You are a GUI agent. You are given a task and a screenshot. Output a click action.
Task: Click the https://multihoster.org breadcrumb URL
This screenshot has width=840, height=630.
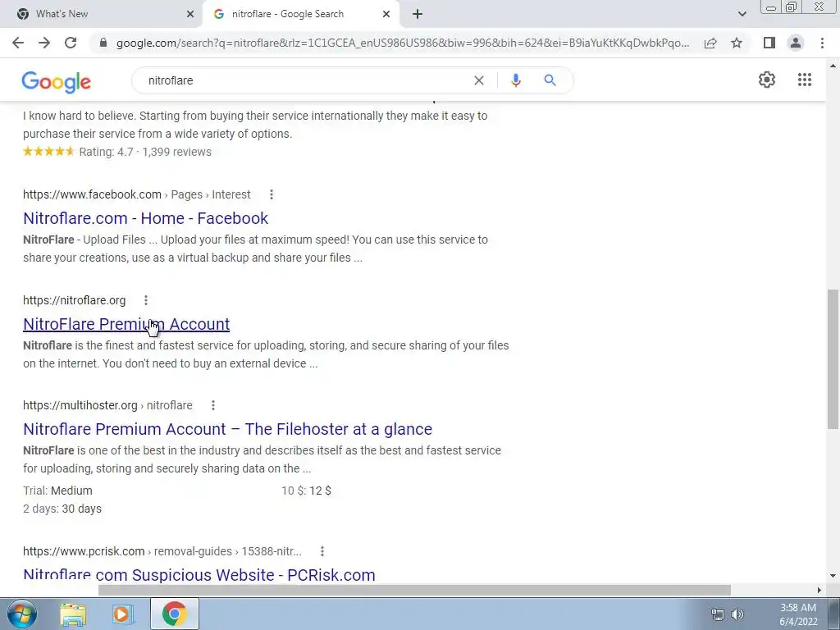[x=80, y=405]
